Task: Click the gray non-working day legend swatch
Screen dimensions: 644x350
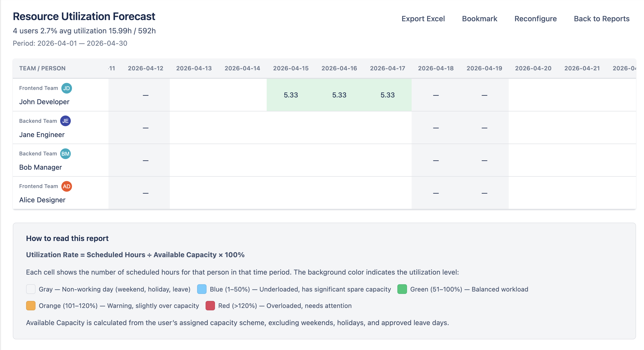Action: coord(31,289)
